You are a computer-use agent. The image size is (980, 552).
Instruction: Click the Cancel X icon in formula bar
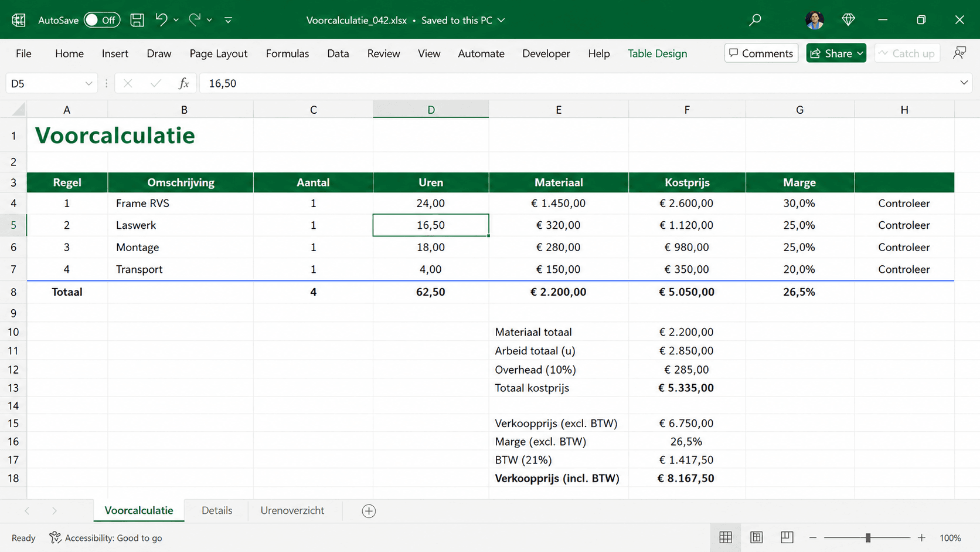[x=128, y=83]
